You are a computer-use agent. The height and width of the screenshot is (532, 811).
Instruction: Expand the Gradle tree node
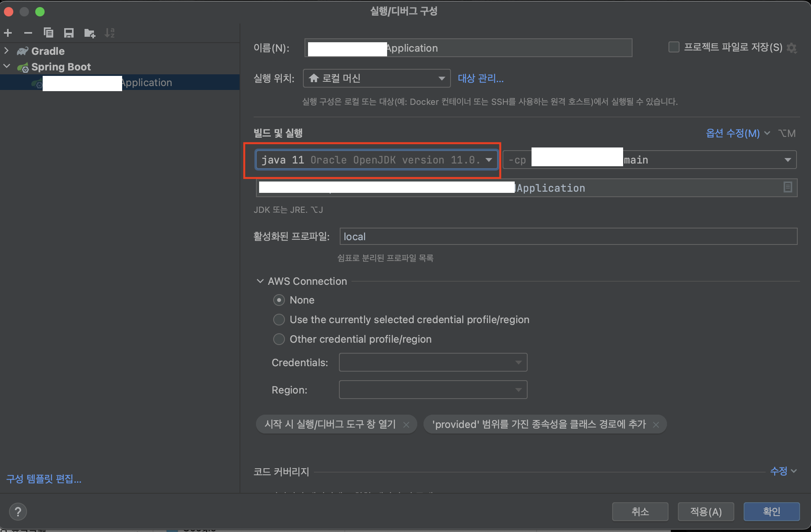(x=6, y=51)
